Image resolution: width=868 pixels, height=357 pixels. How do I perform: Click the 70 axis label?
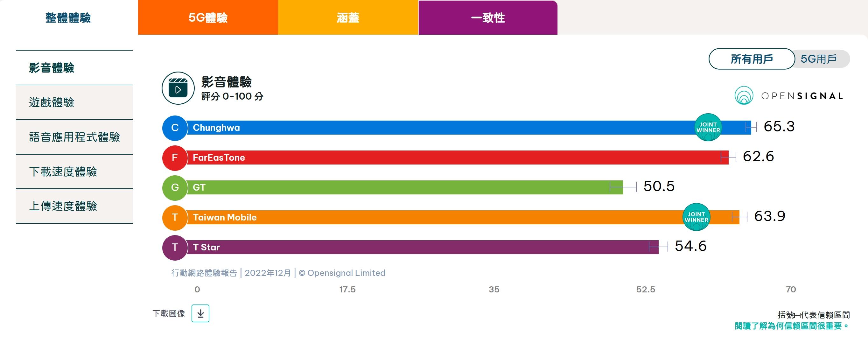click(x=791, y=290)
